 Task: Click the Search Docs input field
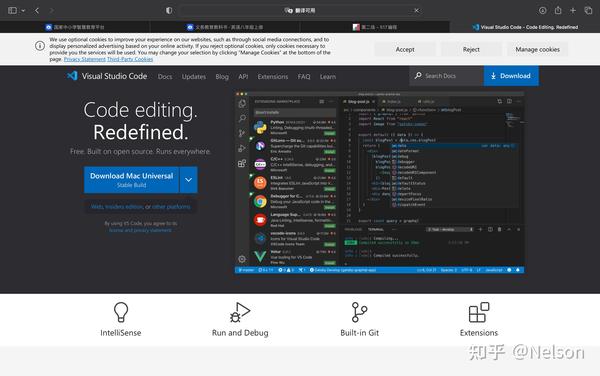(446, 76)
